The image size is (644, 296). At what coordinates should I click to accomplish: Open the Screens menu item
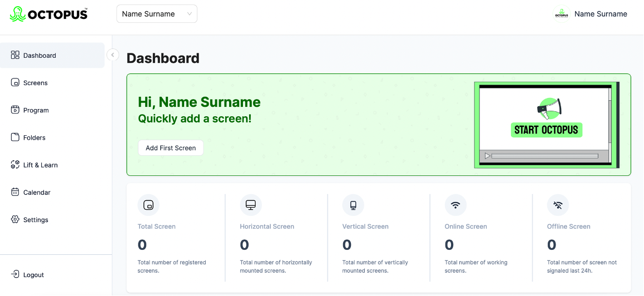(36, 83)
